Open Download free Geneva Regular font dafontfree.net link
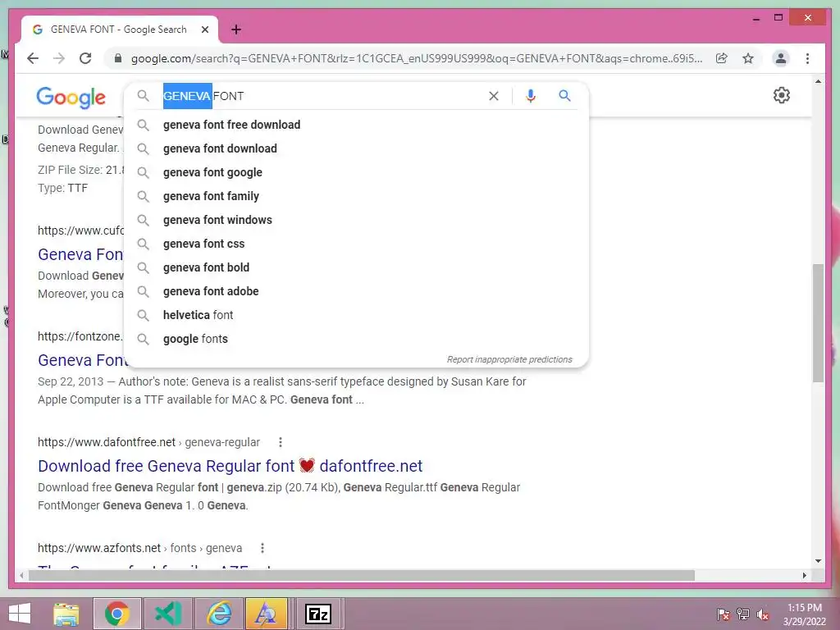Screen dimensions: 840x630 tap(230, 466)
